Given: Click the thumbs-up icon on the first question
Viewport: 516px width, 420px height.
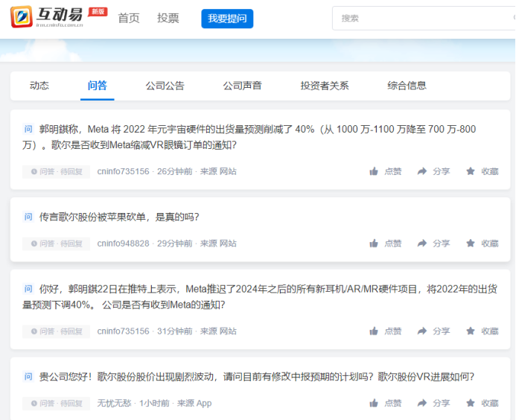Looking at the screenshot, I should 374,171.
